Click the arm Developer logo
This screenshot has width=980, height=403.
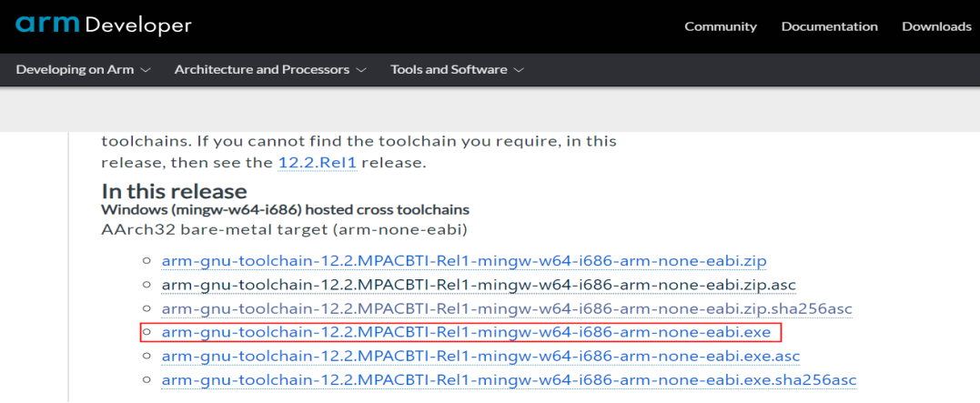(x=104, y=25)
